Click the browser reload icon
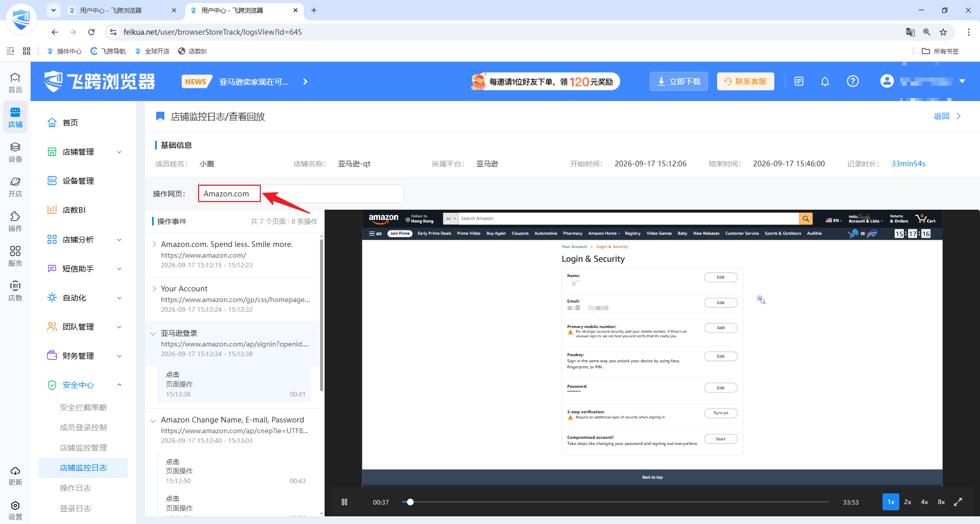The width and height of the screenshot is (980, 524). coord(91,32)
